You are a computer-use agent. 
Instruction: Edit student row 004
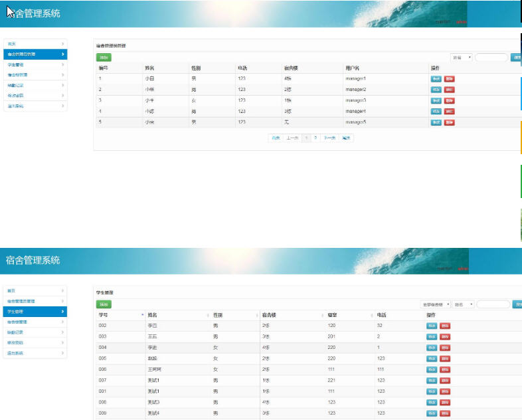(x=432, y=348)
